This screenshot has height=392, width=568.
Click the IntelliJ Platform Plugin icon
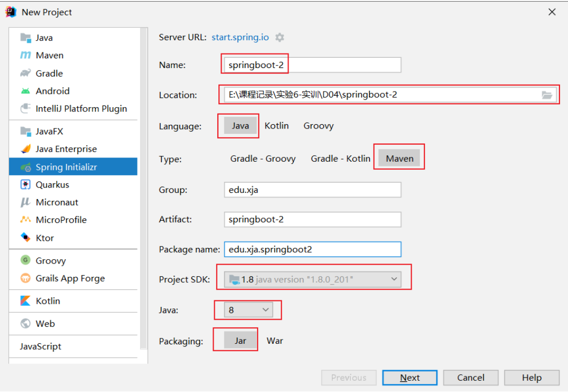pos(26,108)
